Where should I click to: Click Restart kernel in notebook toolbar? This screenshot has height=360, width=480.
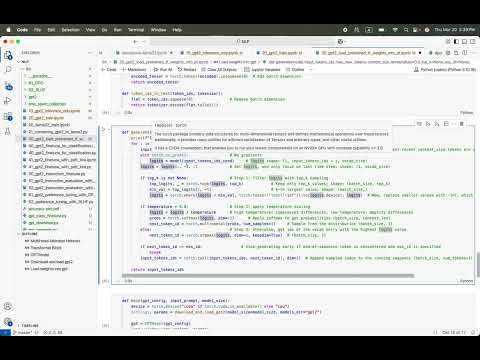point(187,69)
